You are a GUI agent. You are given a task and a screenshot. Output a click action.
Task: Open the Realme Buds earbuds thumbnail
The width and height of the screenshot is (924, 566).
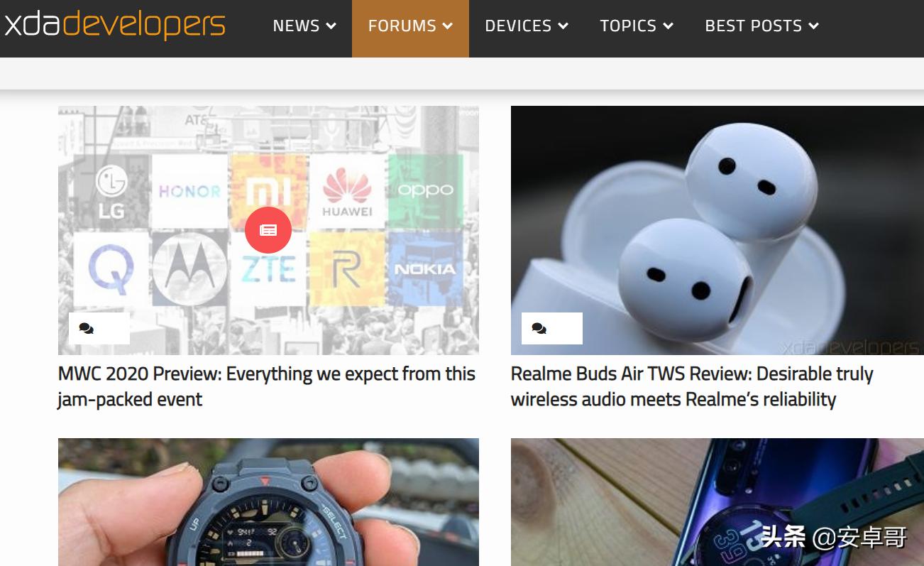pos(717,230)
